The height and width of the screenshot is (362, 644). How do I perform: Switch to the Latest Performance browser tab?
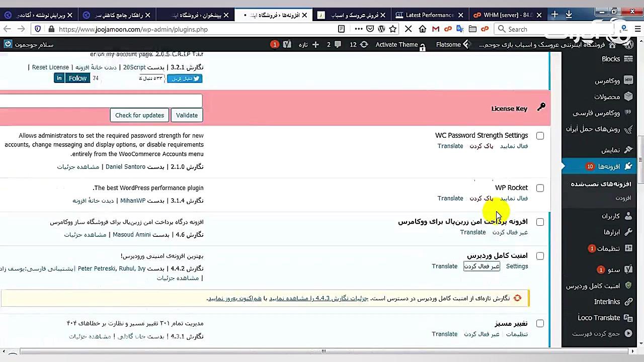[428, 15]
